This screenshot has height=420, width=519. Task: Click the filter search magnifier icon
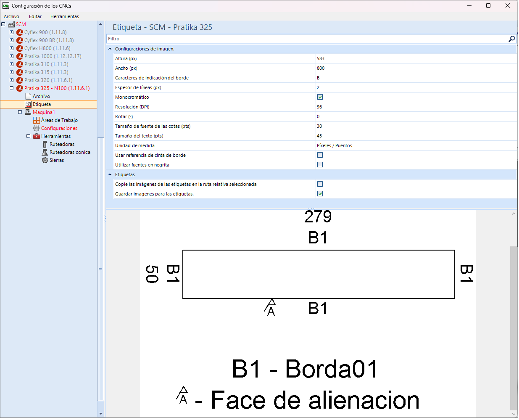pos(511,39)
